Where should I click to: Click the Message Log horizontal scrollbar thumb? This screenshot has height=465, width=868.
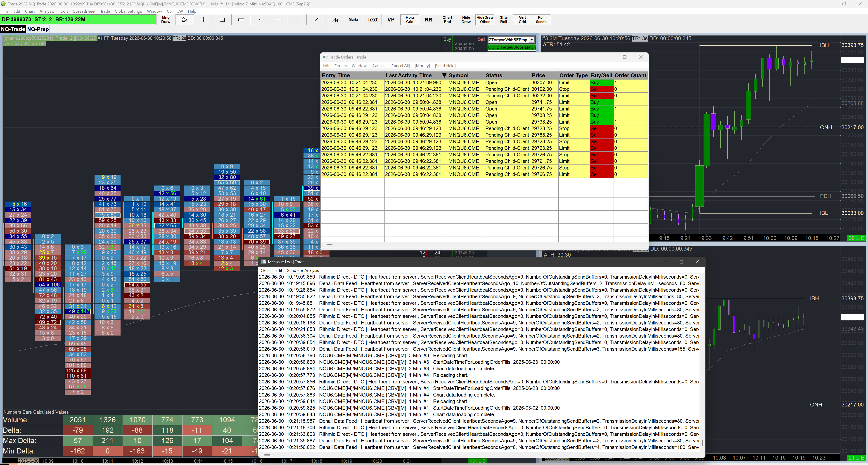coord(267,455)
